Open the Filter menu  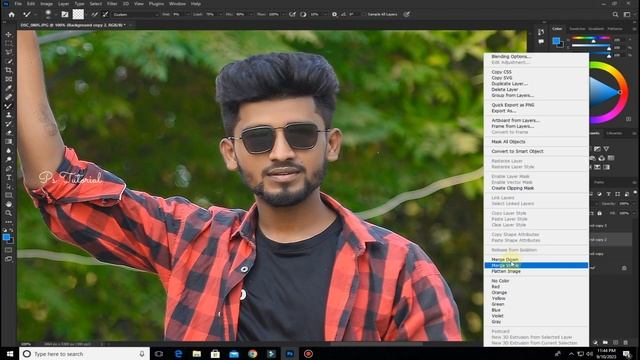(x=112, y=4)
